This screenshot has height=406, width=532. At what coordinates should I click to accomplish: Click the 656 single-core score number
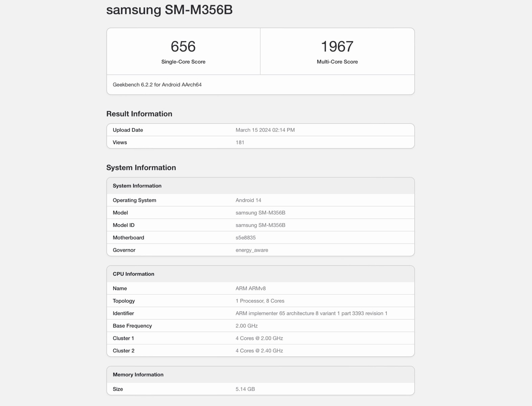click(x=183, y=47)
